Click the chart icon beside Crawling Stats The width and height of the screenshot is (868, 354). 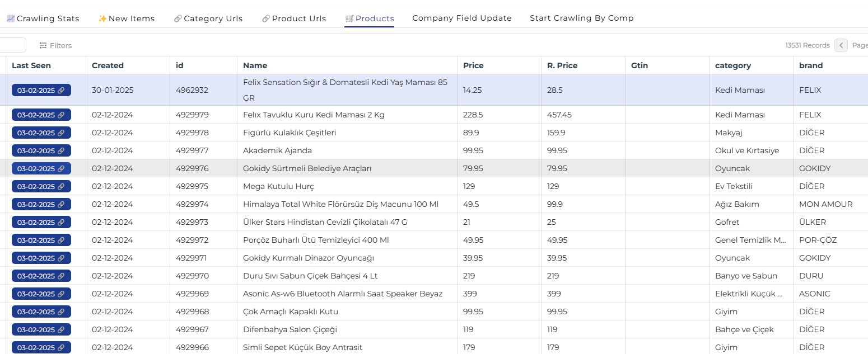point(11,18)
